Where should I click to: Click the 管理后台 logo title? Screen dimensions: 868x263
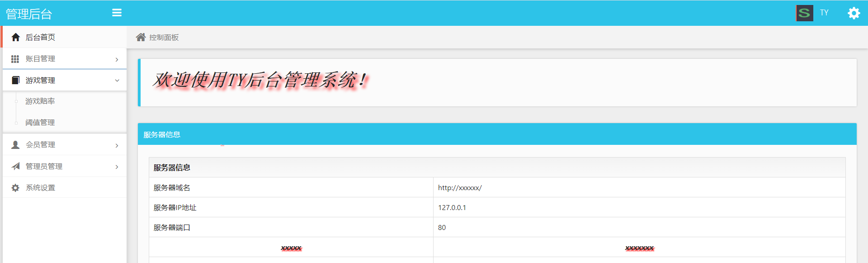29,14
